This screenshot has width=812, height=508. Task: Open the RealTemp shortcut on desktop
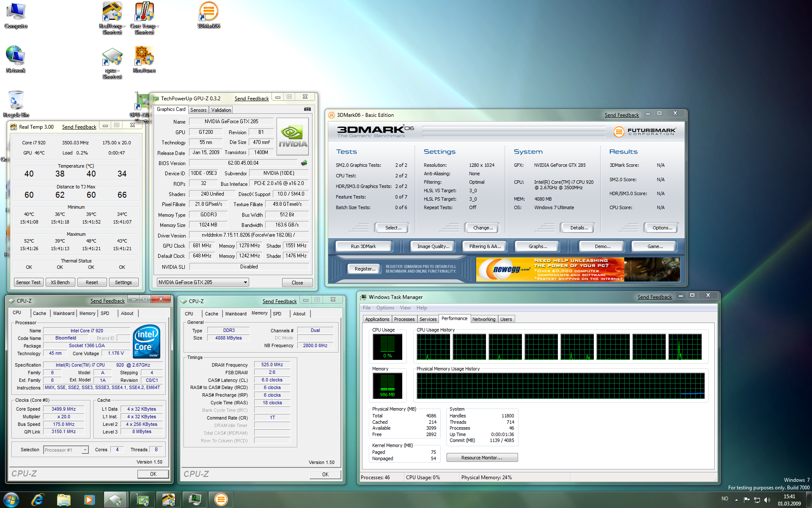(112, 18)
